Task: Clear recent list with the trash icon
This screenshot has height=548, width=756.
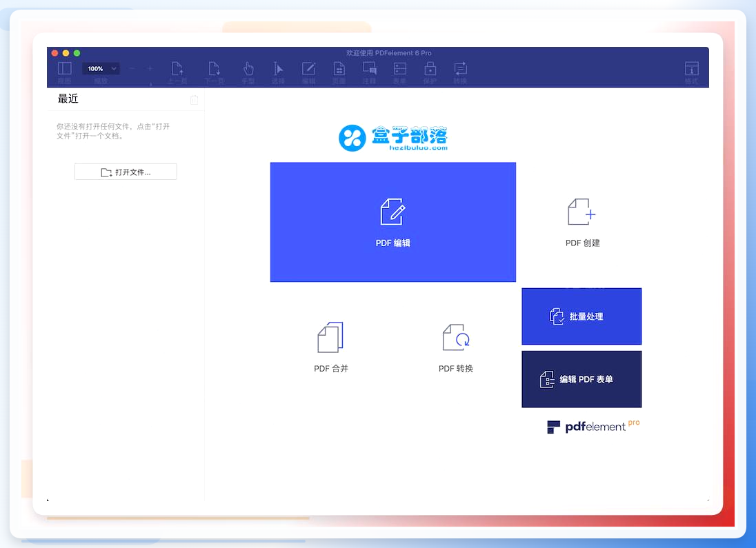Action: 194,100
